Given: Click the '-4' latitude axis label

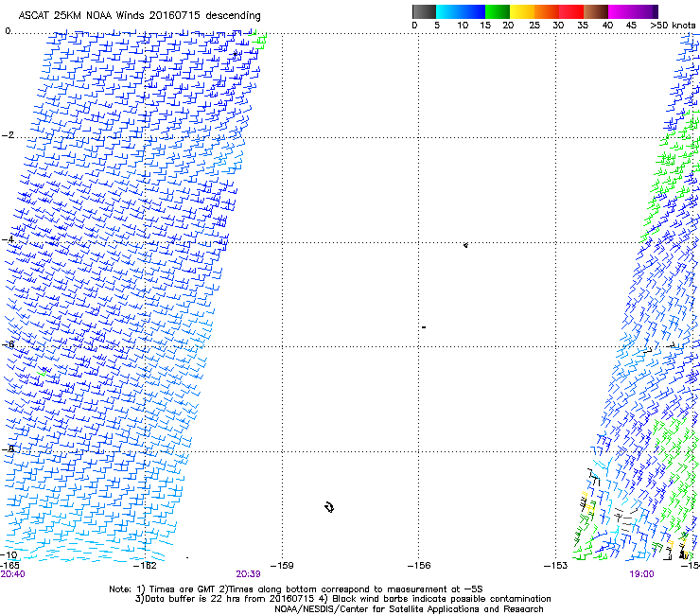Looking at the screenshot, I should pyautogui.click(x=8, y=239).
